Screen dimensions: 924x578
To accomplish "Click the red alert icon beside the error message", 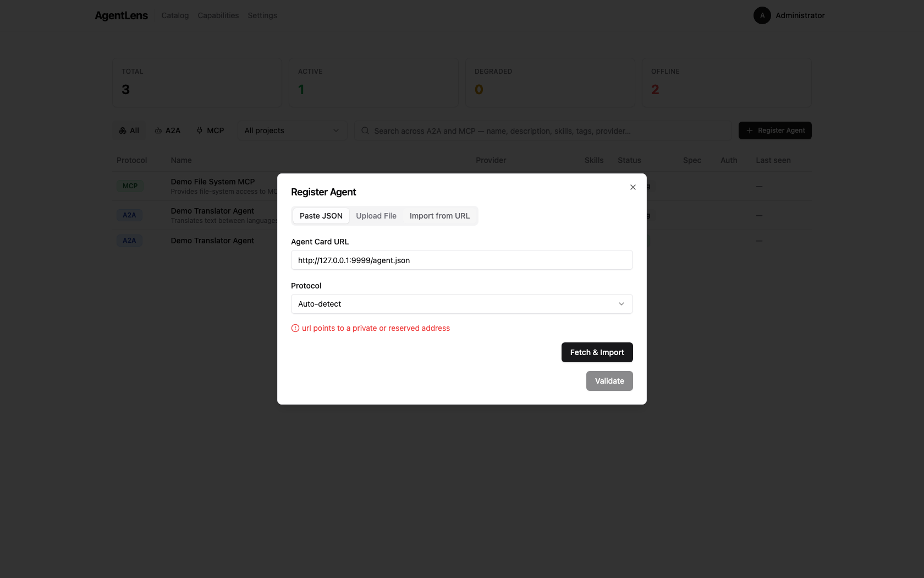I will click(x=295, y=328).
